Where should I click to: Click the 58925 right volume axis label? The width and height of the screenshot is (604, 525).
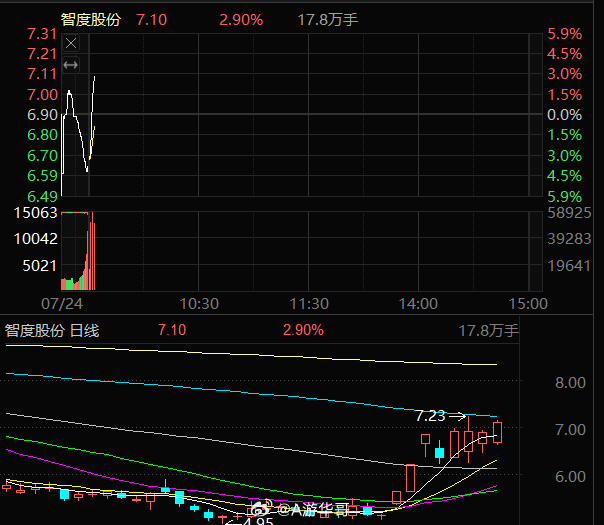(569, 213)
